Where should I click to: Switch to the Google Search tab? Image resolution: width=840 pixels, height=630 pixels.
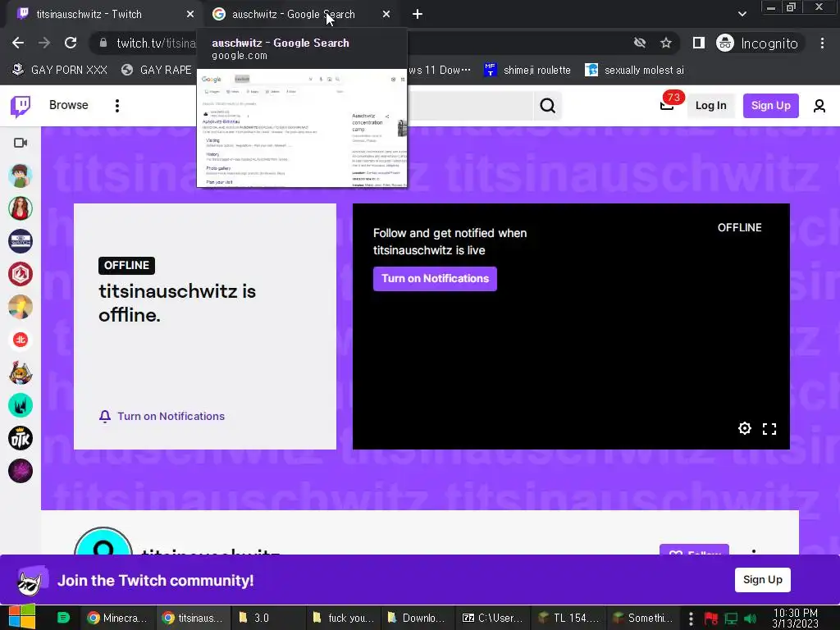pyautogui.click(x=293, y=15)
